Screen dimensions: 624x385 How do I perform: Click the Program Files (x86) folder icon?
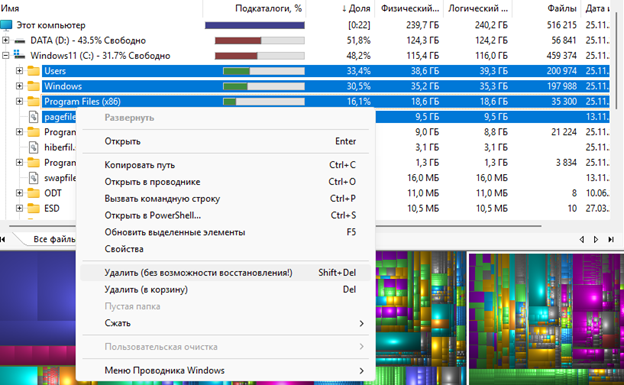tap(34, 101)
